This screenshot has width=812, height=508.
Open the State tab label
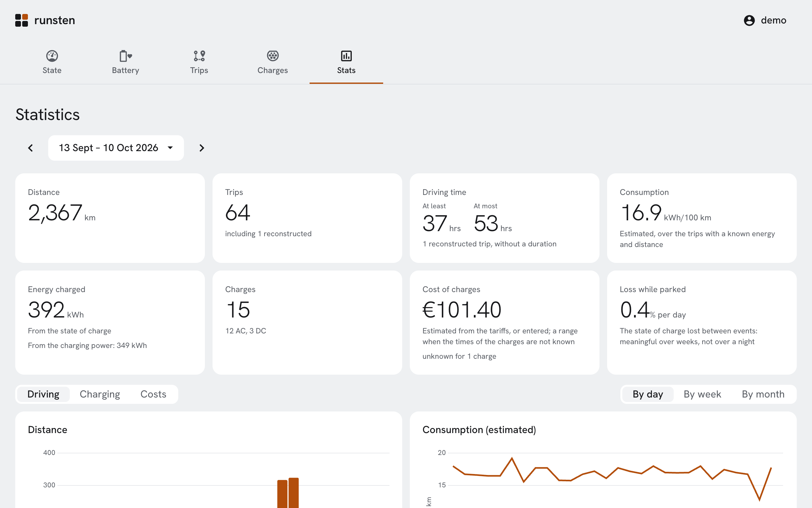tap(52, 70)
